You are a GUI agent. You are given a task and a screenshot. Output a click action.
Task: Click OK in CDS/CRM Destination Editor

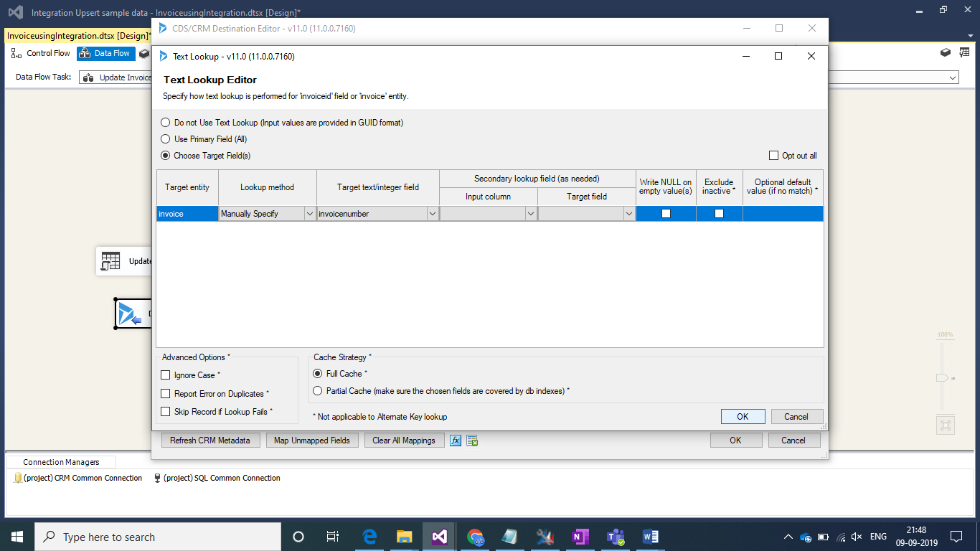pos(735,441)
